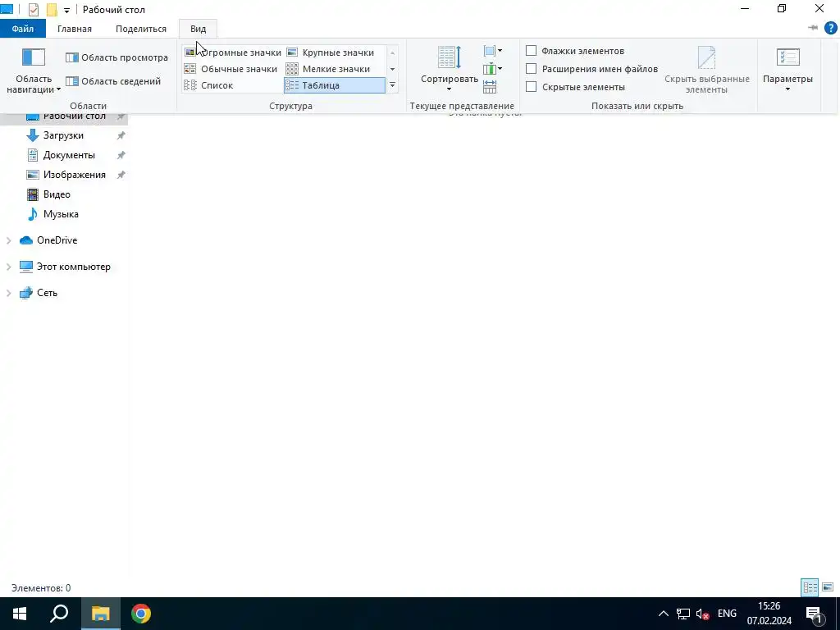Viewport: 840px width, 630px height.
Task: Choose Таблица layout
Action: tap(335, 85)
